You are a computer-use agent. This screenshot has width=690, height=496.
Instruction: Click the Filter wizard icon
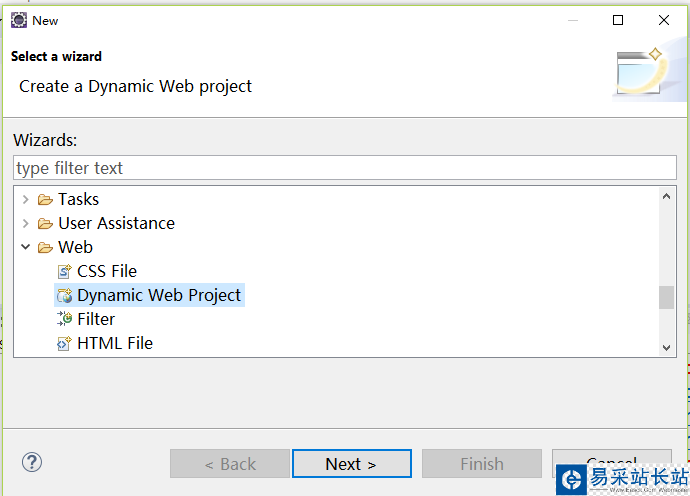tap(65, 319)
